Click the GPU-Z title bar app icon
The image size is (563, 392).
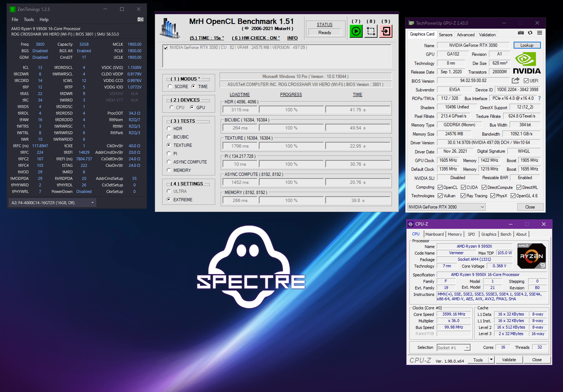[x=411, y=23]
